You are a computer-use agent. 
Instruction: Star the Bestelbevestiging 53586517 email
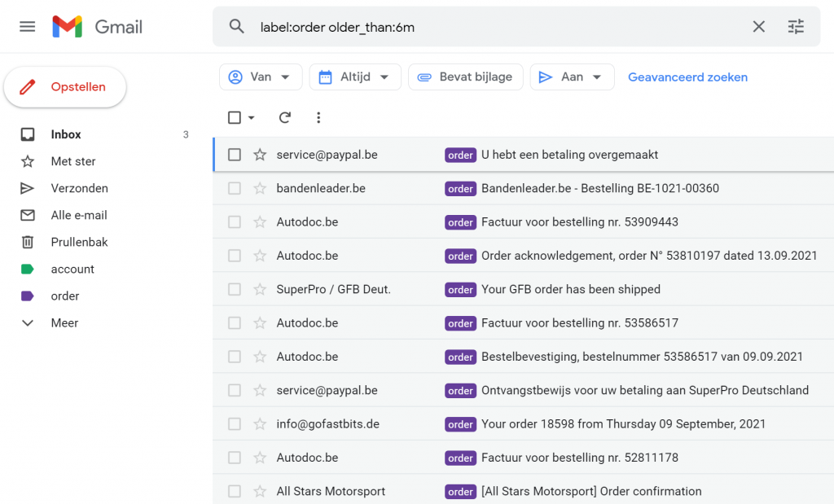pyautogui.click(x=260, y=357)
